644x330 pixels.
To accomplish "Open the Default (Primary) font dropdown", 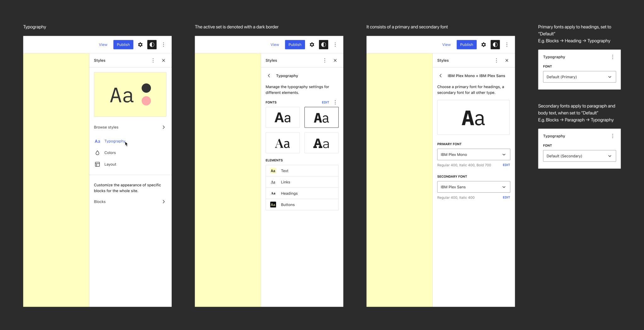I will [x=579, y=77].
